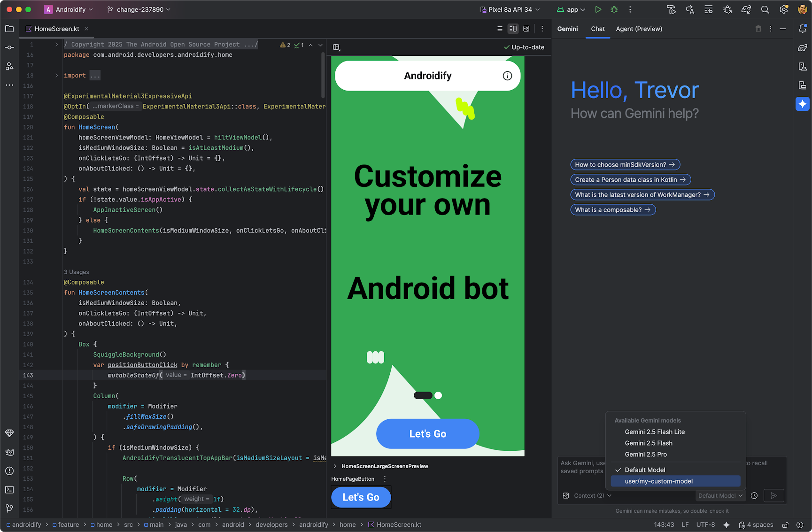This screenshot has width=812, height=532.
Task: Click the "What is a composable?" suggestion
Action: (x=612, y=210)
